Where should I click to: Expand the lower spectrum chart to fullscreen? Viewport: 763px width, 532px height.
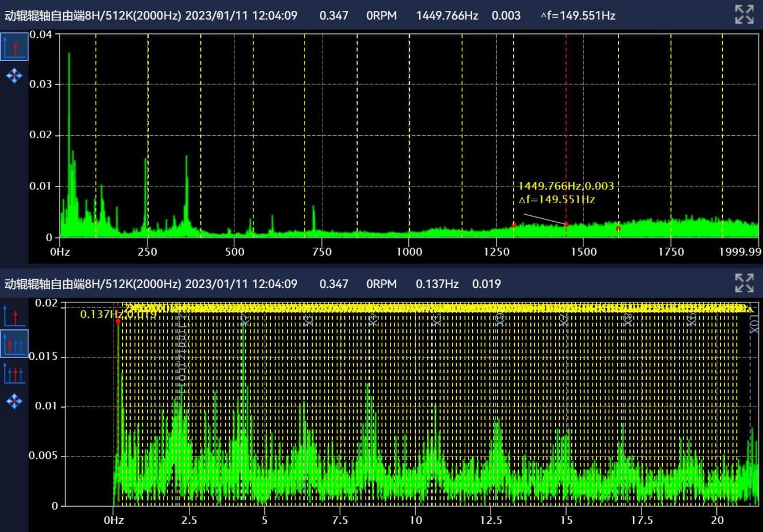click(x=744, y=283)
